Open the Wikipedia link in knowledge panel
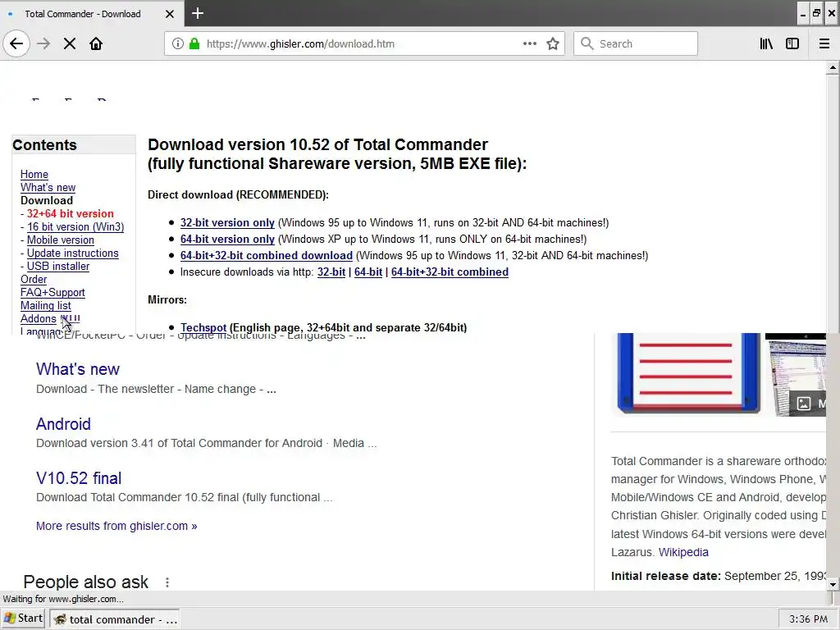The image size is (840, 630). tap(683, 552)
